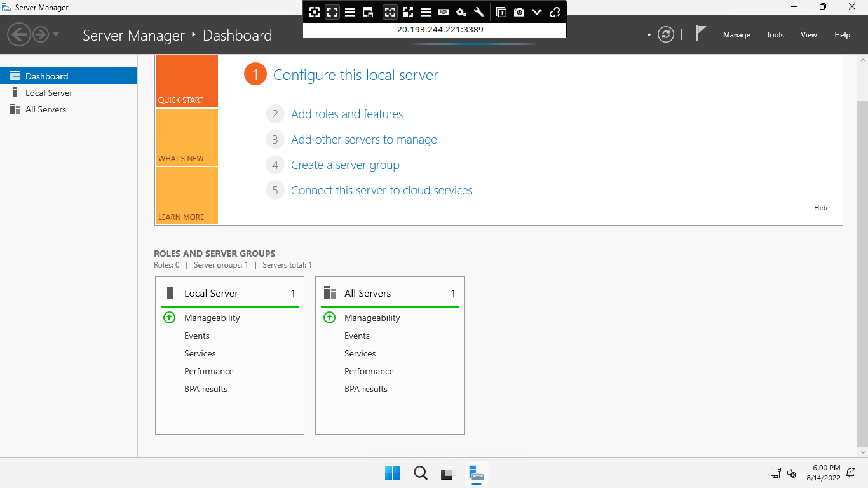
Task: Click the muted volume icon in system tray
Action: tap(792, 473)
